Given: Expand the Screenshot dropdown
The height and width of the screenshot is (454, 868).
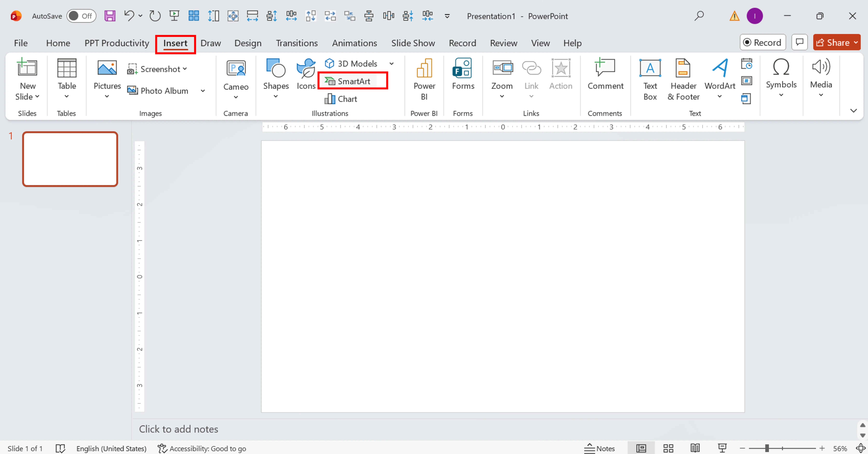Looking at the screenshot, I should pyautogui.click(x=185, y=69).
